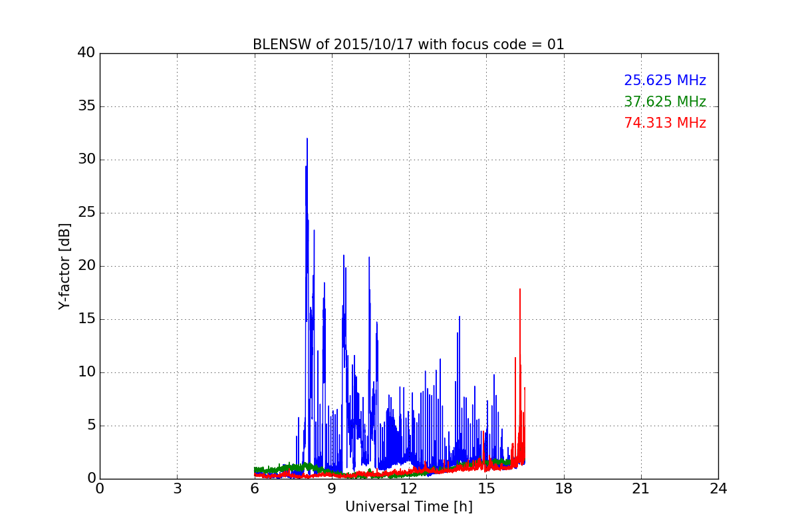This screenshot has height=532, width=798.
Task: Click the x-axis tick label 6
Action: (x=255, y=489)
